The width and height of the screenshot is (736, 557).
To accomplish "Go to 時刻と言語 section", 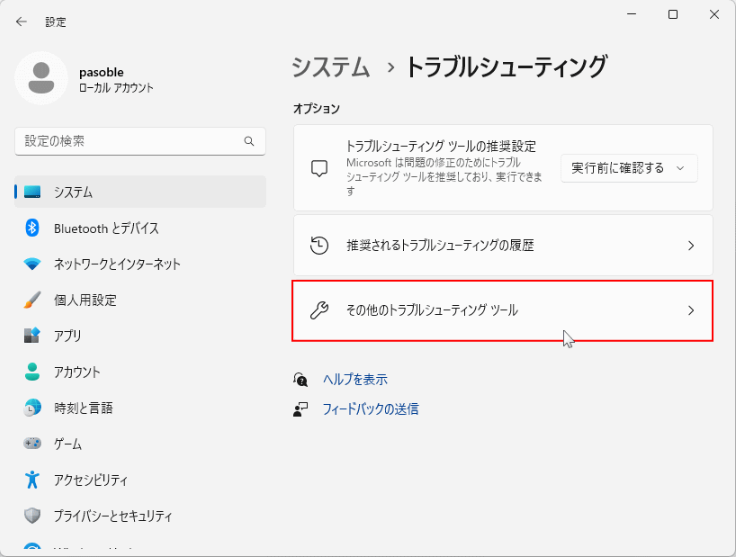I will (83, 408).
